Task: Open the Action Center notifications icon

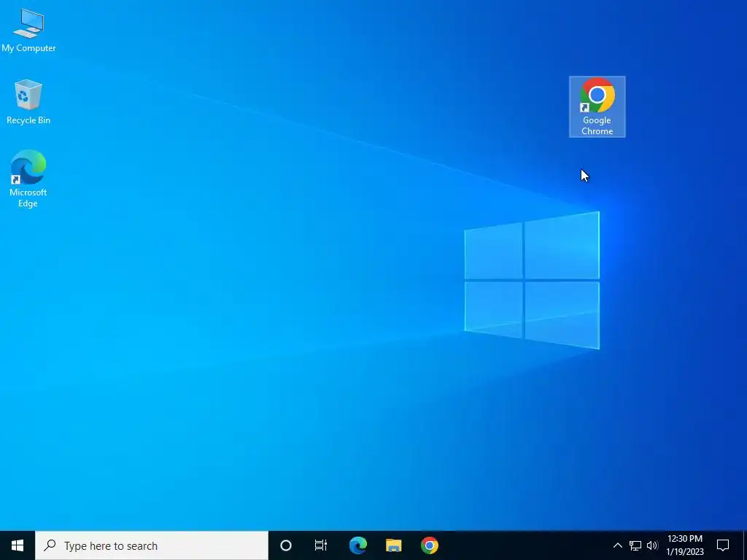Action: pyautogui.click(x=723, y=545)
